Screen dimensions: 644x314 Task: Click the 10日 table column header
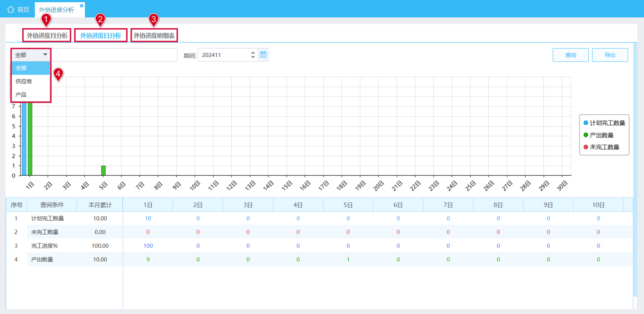coord(598,205)
